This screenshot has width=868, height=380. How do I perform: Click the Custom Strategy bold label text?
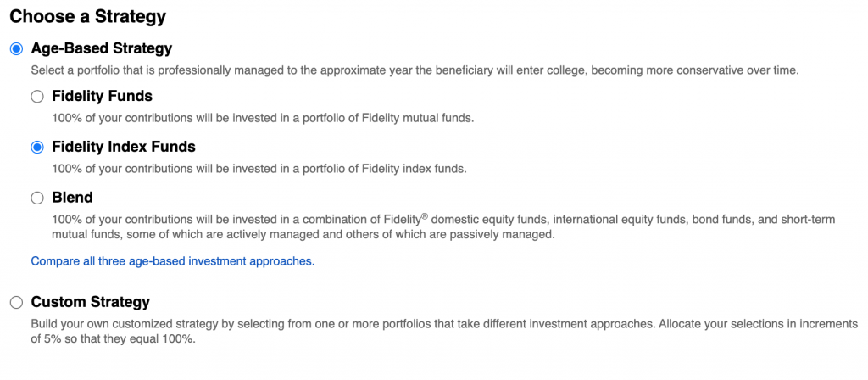pos(90,302)
